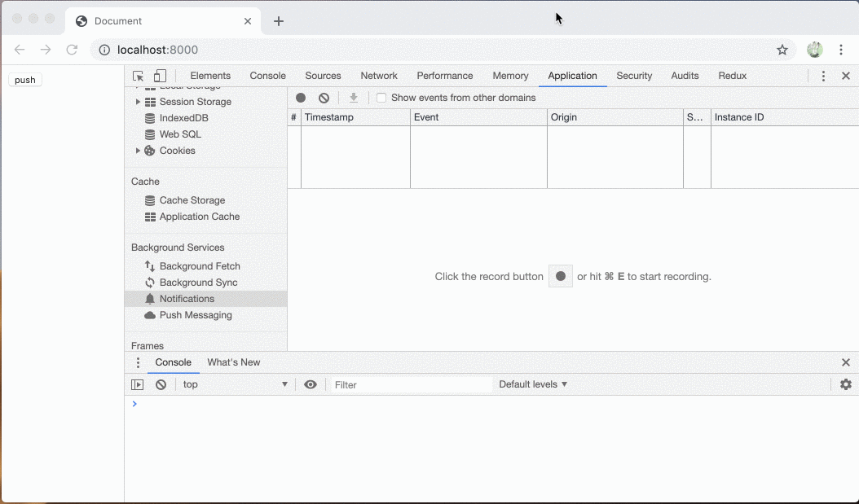
Task: Go forward in browser history
Action: coord(46,50)
